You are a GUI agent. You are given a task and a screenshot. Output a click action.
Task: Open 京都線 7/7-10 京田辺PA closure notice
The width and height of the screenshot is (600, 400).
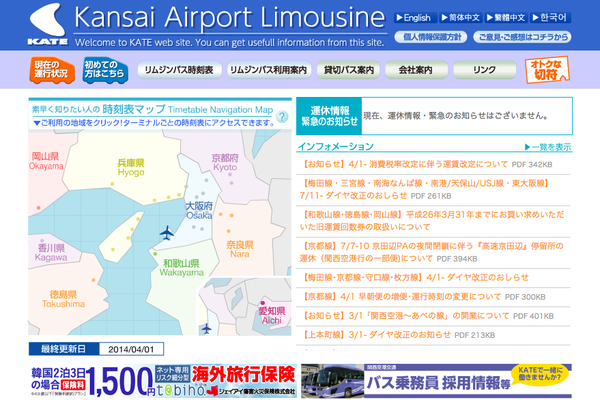coord(432,252)
